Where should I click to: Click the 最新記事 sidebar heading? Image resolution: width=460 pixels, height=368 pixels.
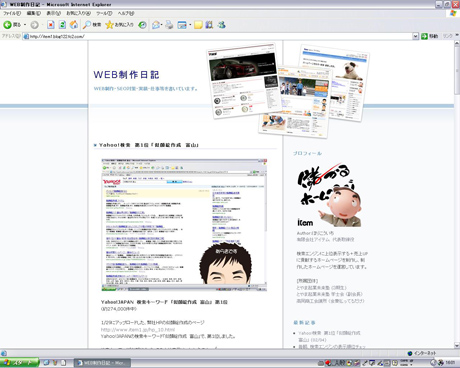point(304,322)
